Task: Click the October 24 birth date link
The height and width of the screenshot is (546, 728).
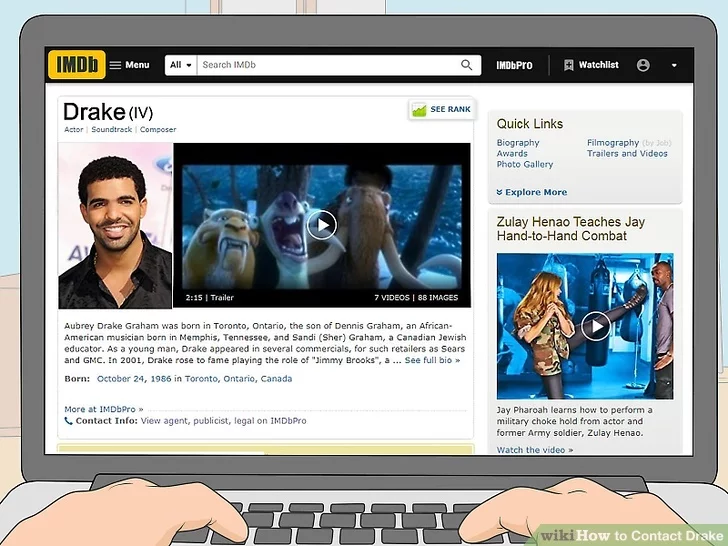Action: click(120, 379)
